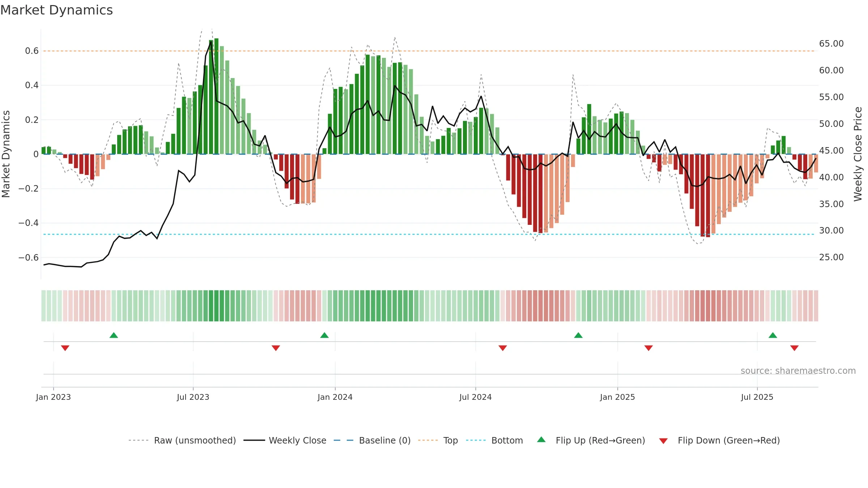Click the green Flip Up marker near April 2023

pos(114,335)
